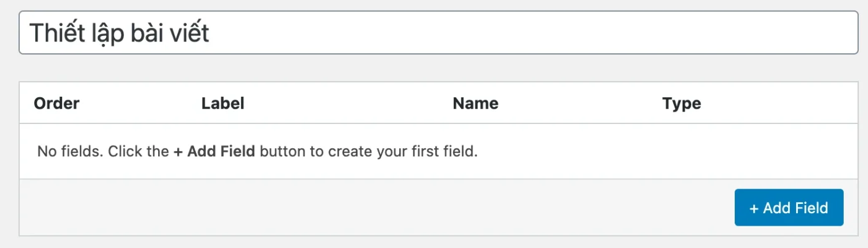Select the Name column header
Image resolution: width=868 pixels, height=248 pixels.
[475, 103]
